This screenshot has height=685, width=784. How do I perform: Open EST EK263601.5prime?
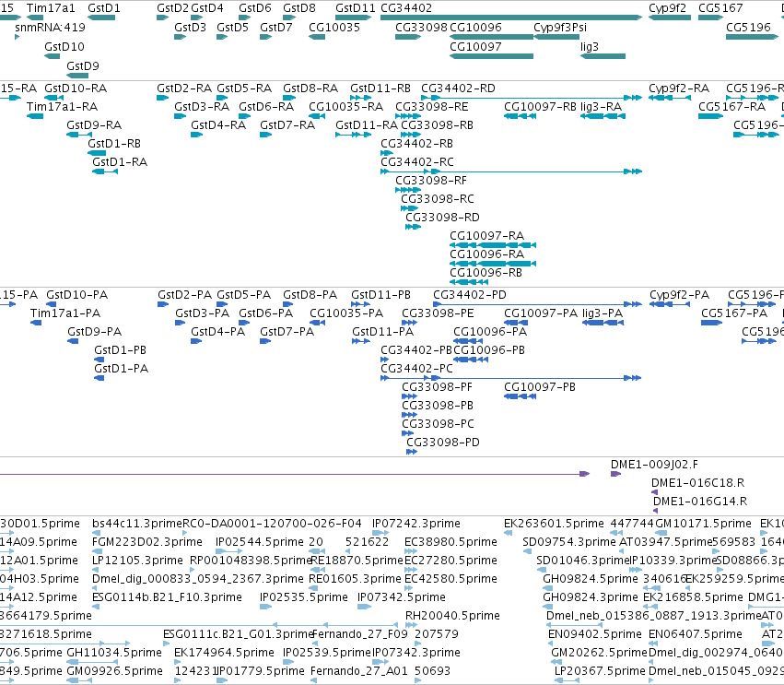coord(509,533)
